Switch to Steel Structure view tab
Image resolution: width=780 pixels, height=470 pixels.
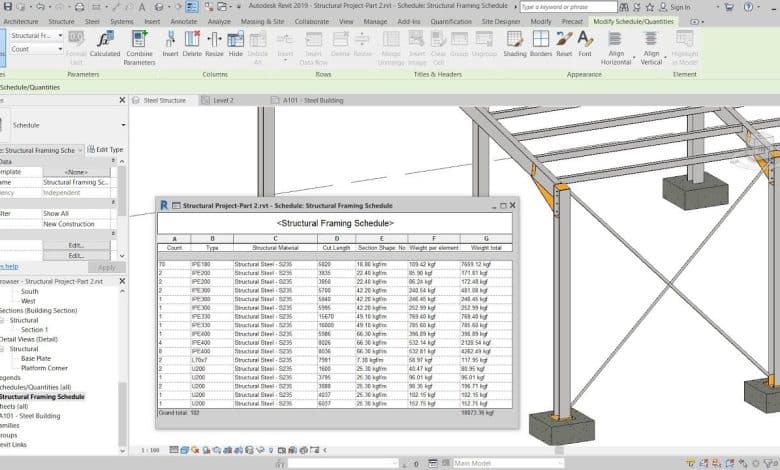tap(164, 100)
